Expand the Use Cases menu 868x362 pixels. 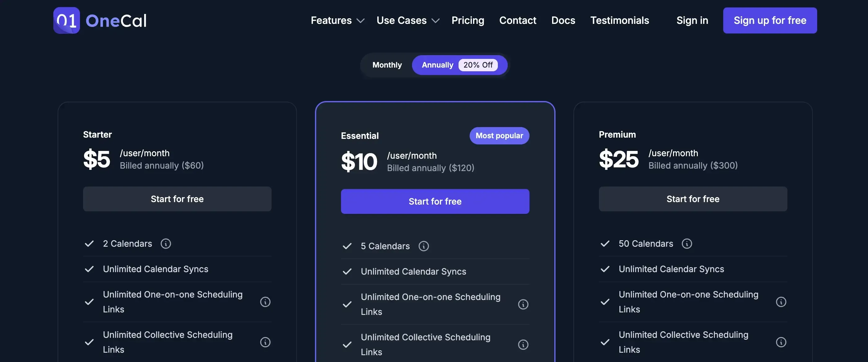pyautogui.click(x=408, y=20)
